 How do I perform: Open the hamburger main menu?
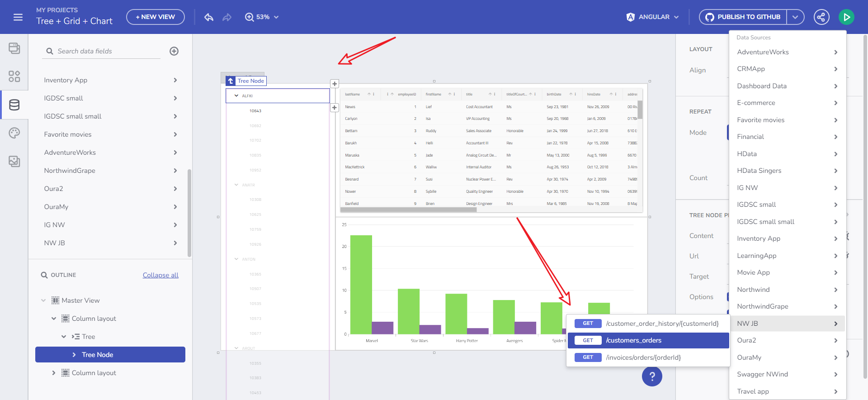click(18, 17)
